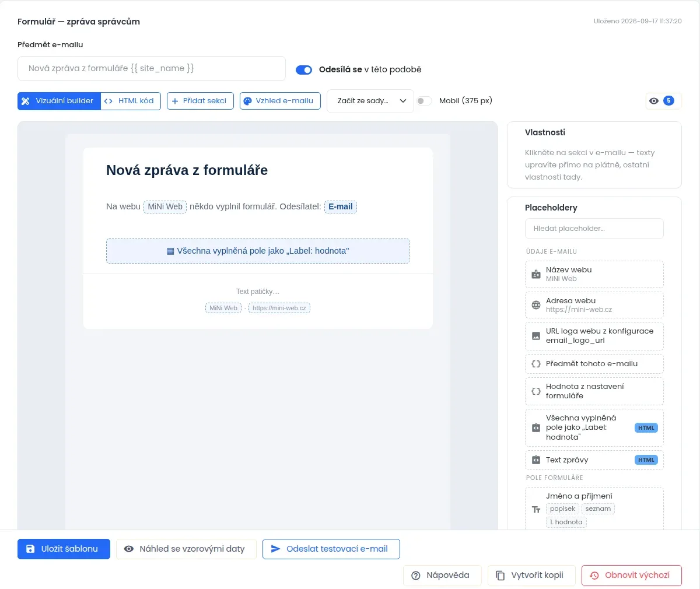Screen dimensions: 700x589
Task: Click the globe icon beside Adresa webu
Action: (x=536, y=305)
